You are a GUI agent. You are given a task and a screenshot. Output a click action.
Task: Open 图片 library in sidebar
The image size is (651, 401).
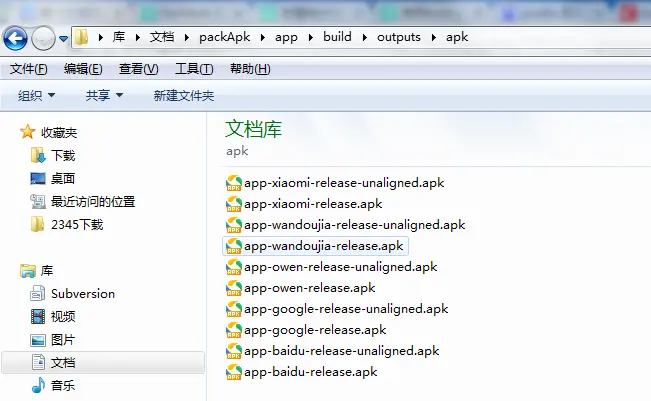pos(63,340)
